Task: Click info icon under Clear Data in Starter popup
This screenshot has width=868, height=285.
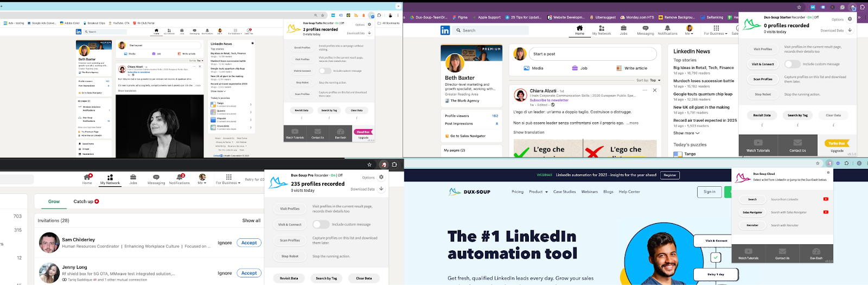Action: (833, 125)
